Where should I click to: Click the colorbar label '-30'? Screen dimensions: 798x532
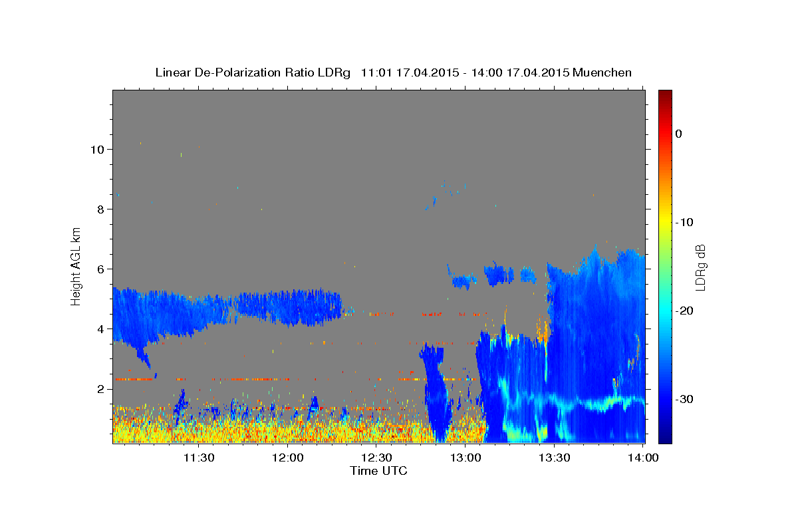684,399
